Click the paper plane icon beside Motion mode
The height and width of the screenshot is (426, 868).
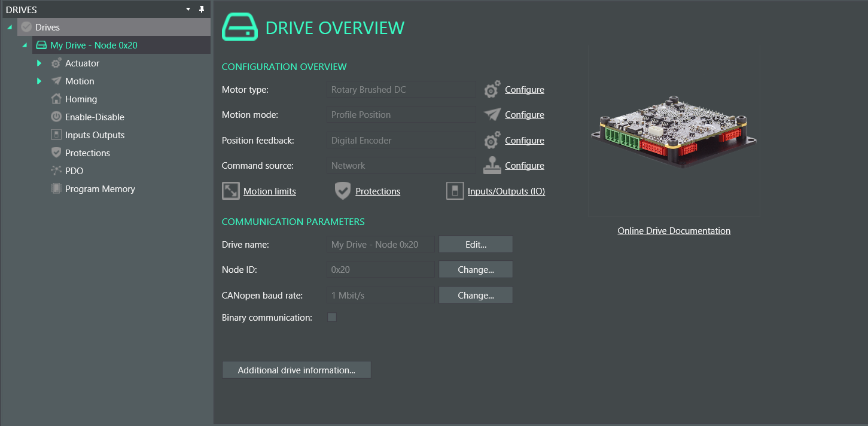pyautogui.click(x=492, y=115)
